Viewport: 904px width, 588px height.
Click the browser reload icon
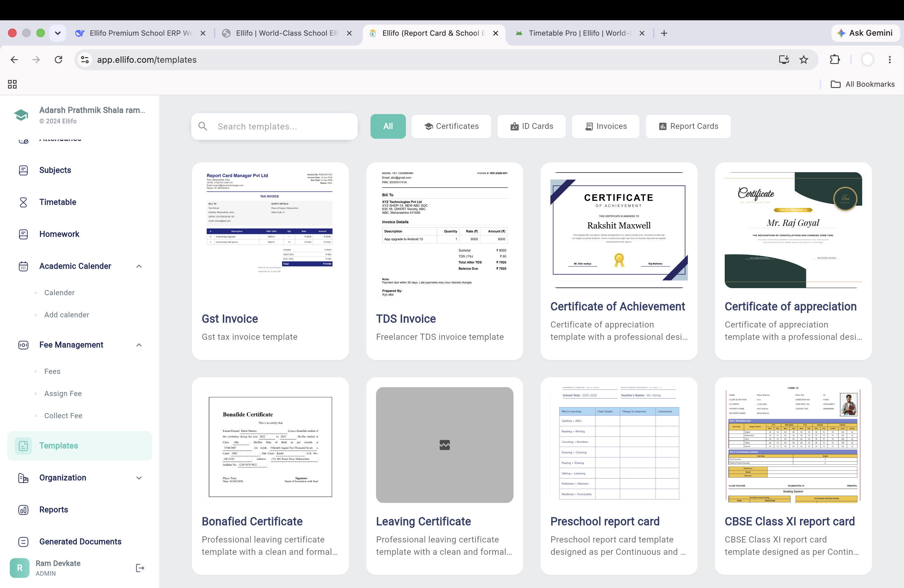point(58,60)
